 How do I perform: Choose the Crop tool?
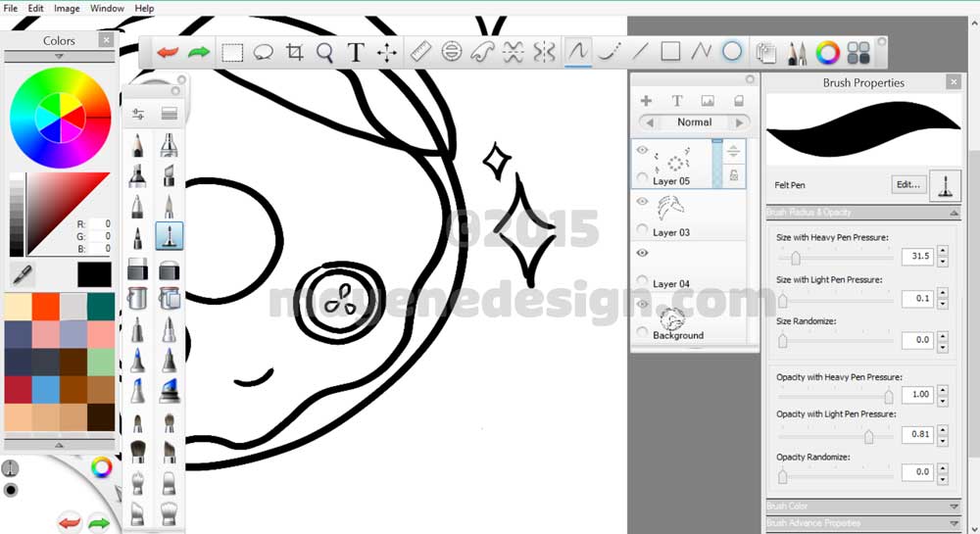click(x=294, y=52)
